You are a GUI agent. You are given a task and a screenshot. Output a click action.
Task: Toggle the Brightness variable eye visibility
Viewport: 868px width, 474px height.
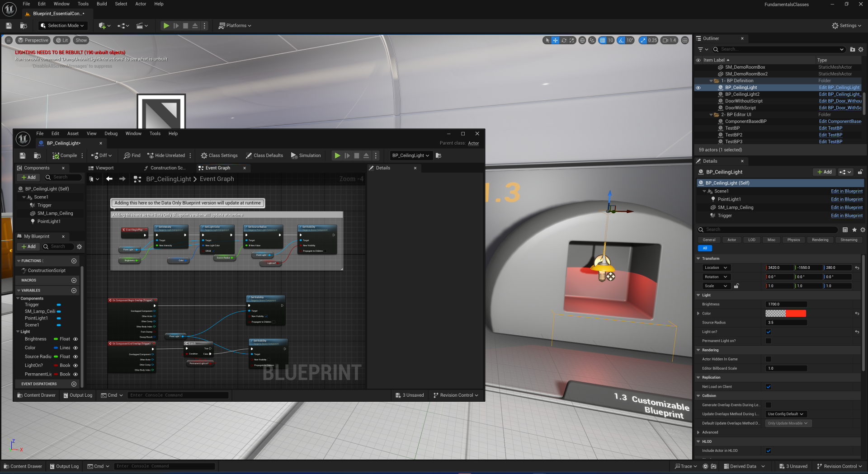click(x=75, y=339)
